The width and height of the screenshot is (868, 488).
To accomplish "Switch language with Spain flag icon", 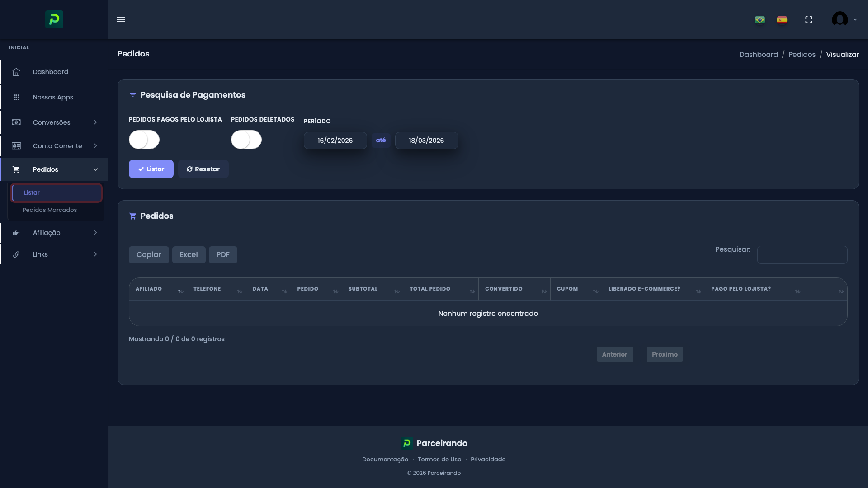I will [x=782, y=20].
